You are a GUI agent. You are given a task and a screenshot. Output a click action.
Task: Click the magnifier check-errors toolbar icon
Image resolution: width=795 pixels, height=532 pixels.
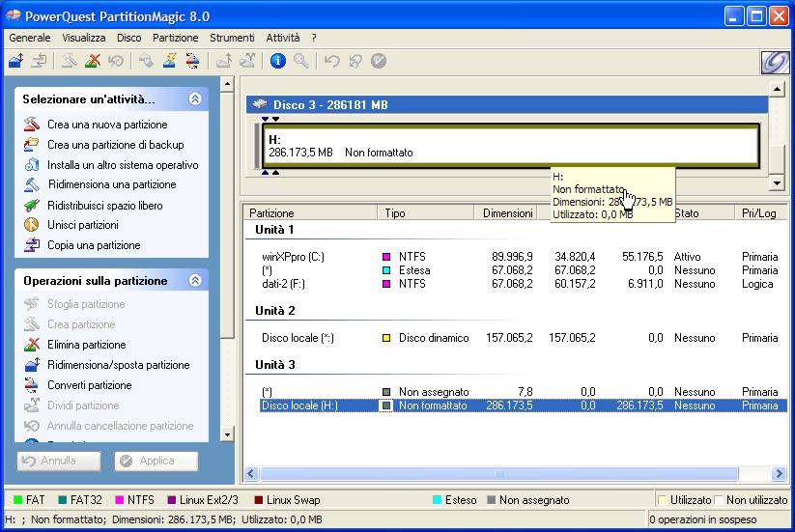[x=301, y=61]
